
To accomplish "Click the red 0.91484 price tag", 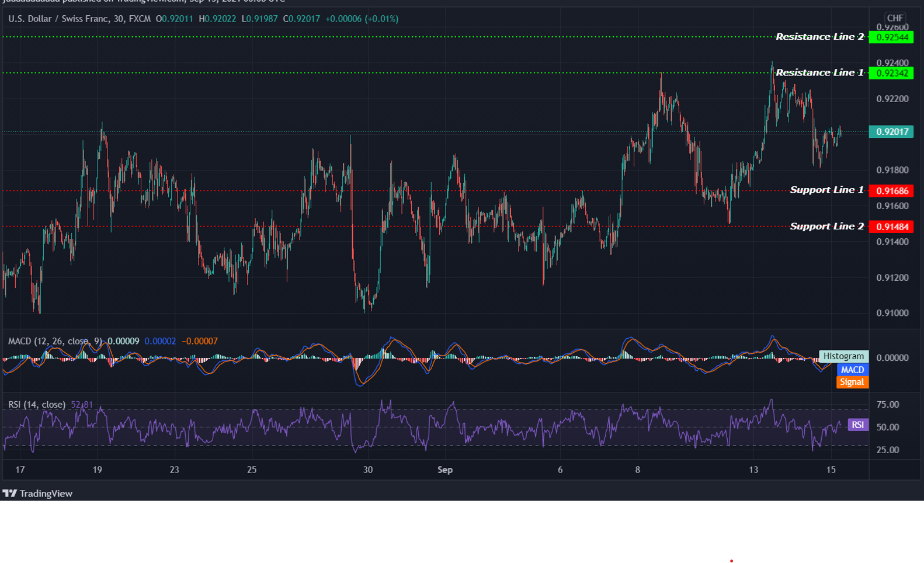I will (891, 227).
